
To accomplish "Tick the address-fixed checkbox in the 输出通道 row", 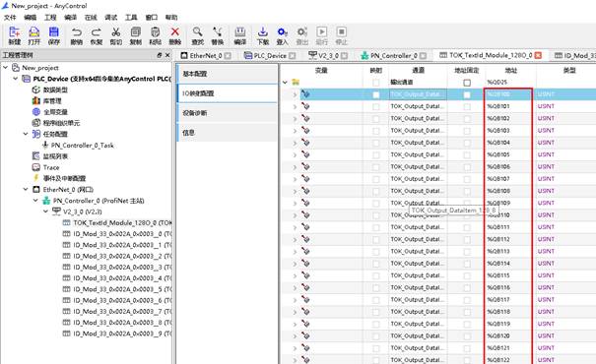I will 467,83.
